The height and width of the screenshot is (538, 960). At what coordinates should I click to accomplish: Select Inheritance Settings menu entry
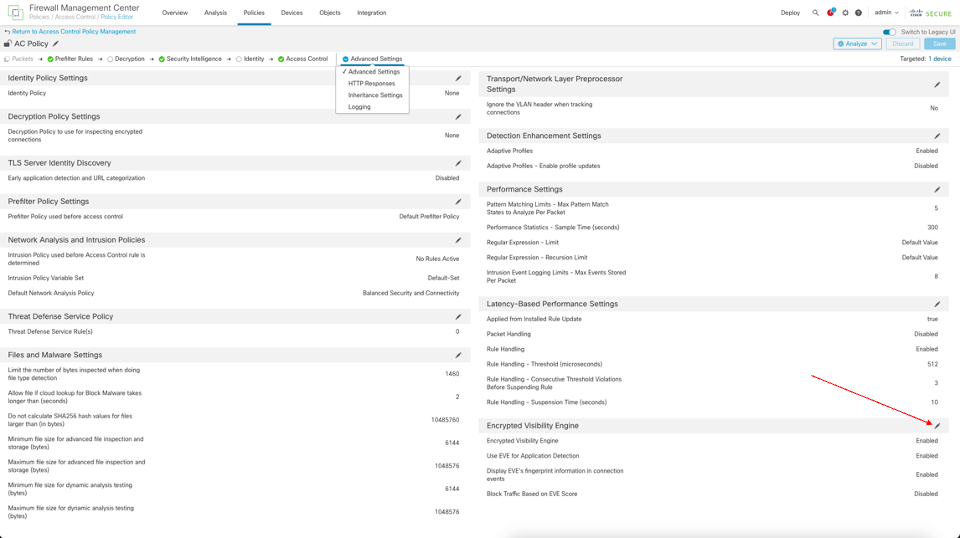pos(375,95)
